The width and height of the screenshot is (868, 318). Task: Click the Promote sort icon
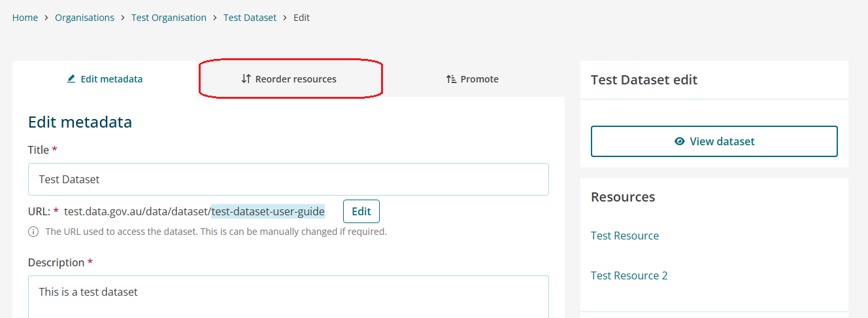coord(451,79)
